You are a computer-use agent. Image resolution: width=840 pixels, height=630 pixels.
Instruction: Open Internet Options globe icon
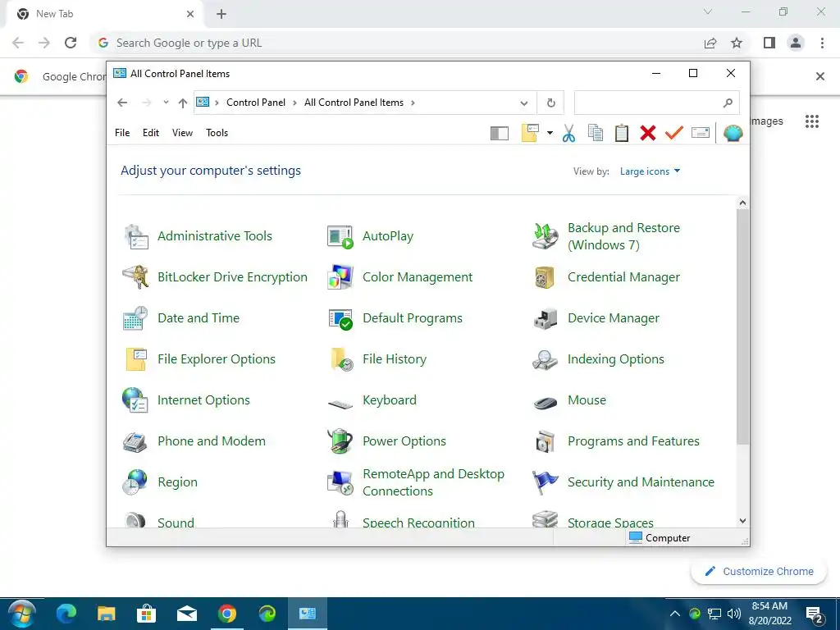[135, 400]
